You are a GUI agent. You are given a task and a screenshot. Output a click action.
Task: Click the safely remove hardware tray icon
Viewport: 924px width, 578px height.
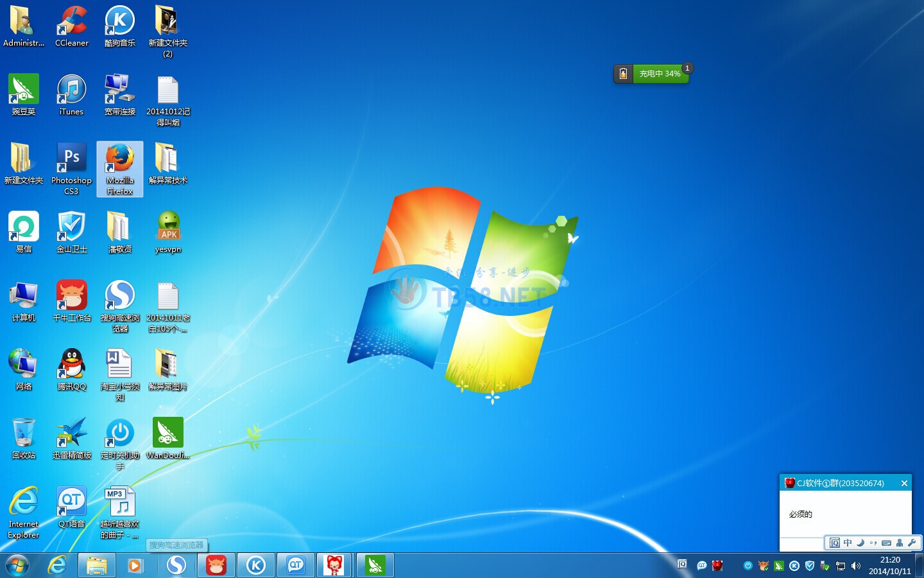[825, 566]
